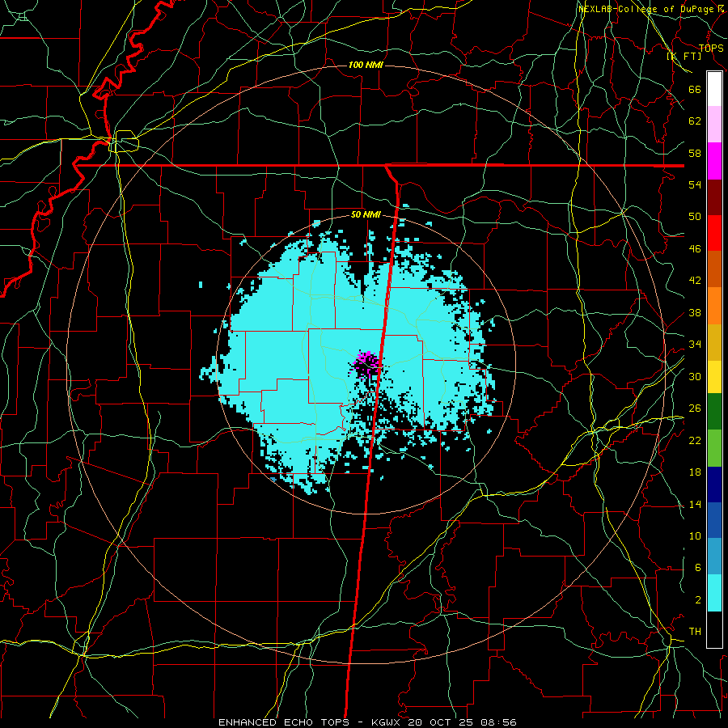The image size is (728, 728).
Task: Click the 20 OCT 25 date text
Action: click(439, 722)
